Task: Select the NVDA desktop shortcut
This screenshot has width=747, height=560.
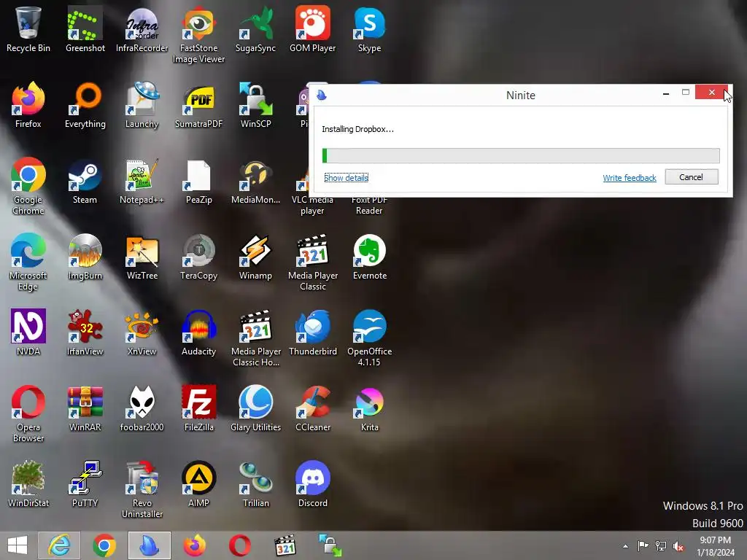Action: click(x=28, y=332)
